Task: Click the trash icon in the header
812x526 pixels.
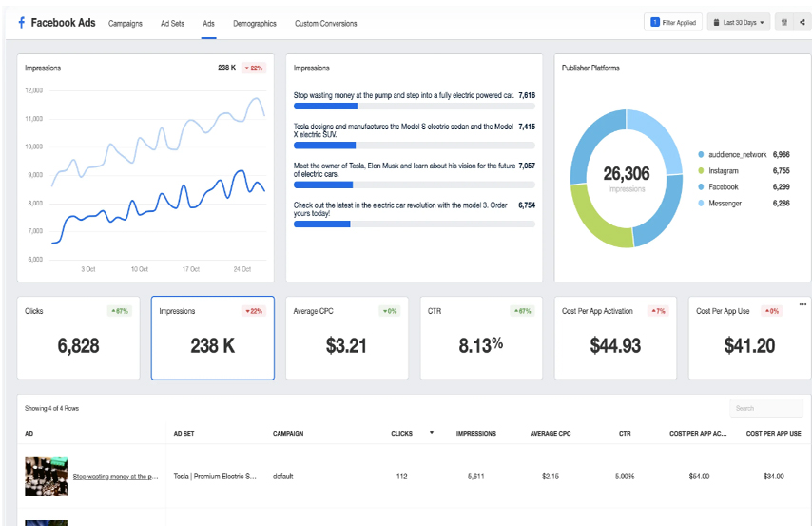Action: (x=784, y=22)
